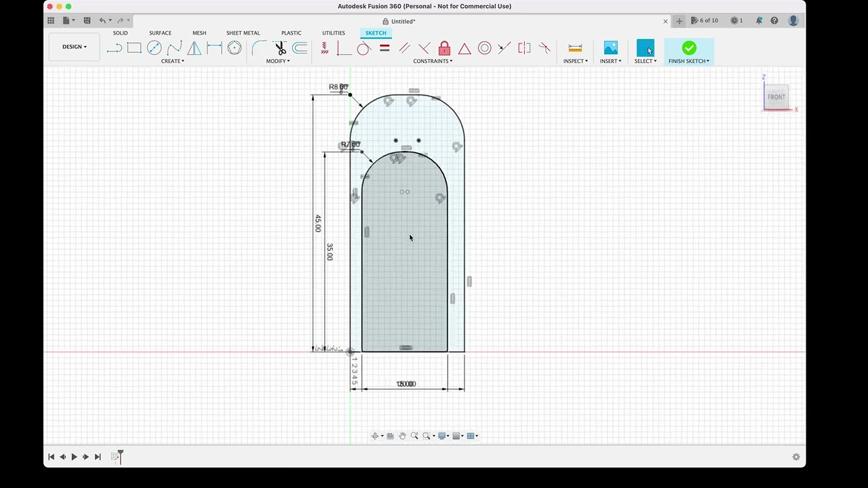
Task: Apply the Curvature constraint
Action: pyautogui.click(x=545, y=48)
